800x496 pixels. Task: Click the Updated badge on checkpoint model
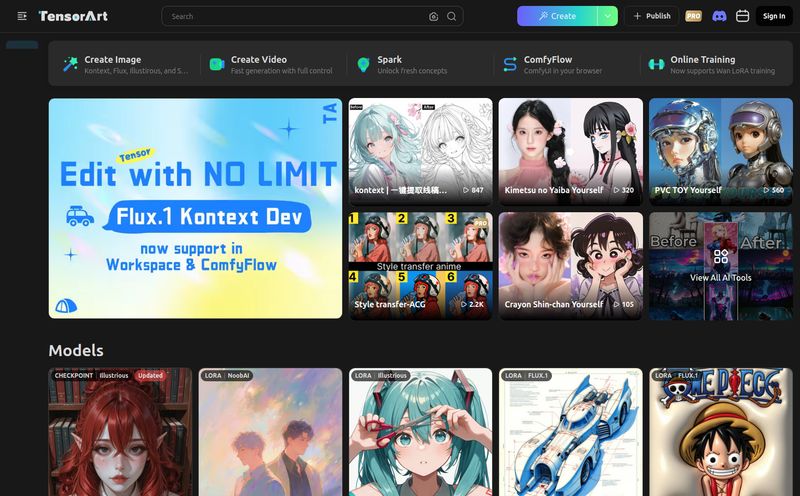point(150,376)
